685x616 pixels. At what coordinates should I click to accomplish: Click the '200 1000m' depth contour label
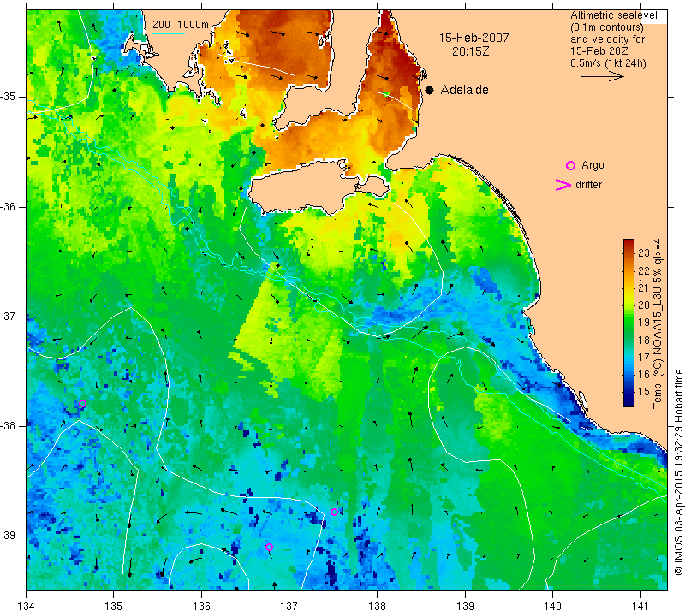[x=181, y=25]
